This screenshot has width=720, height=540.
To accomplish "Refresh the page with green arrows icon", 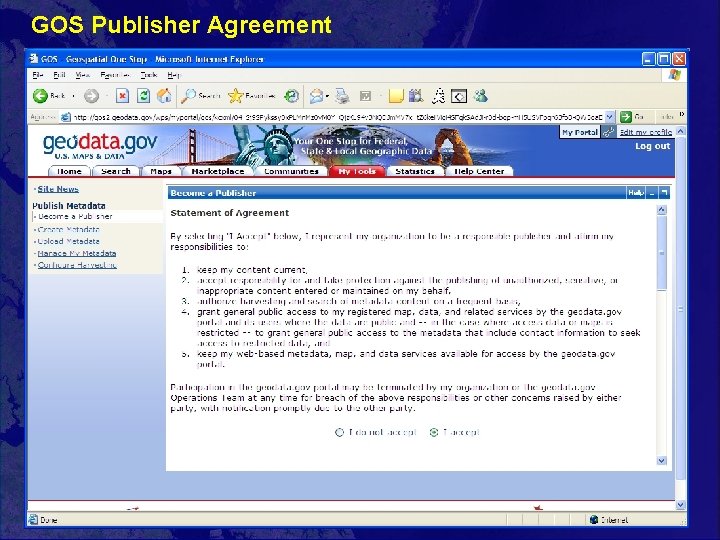I will click(x=144, y=96).
